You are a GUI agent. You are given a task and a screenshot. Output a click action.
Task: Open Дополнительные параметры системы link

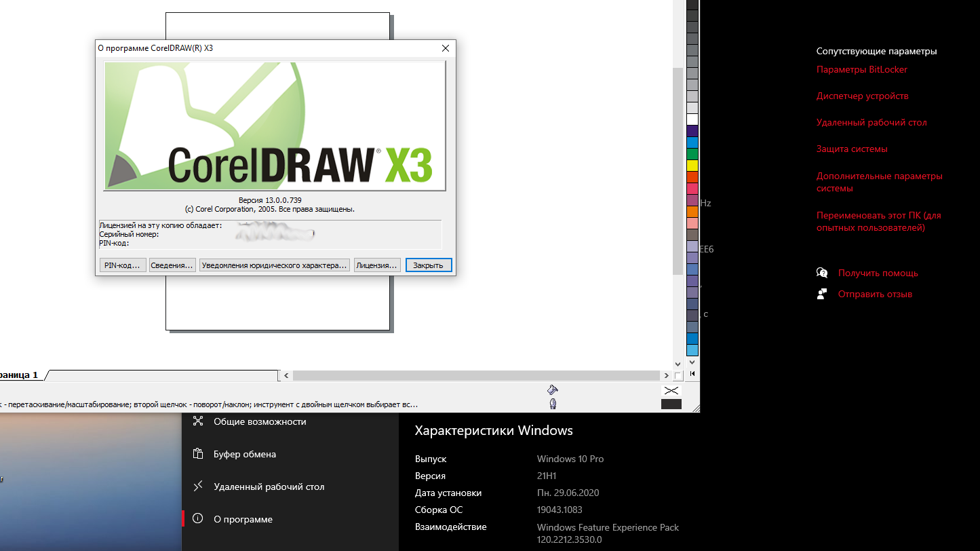(880, 182)
